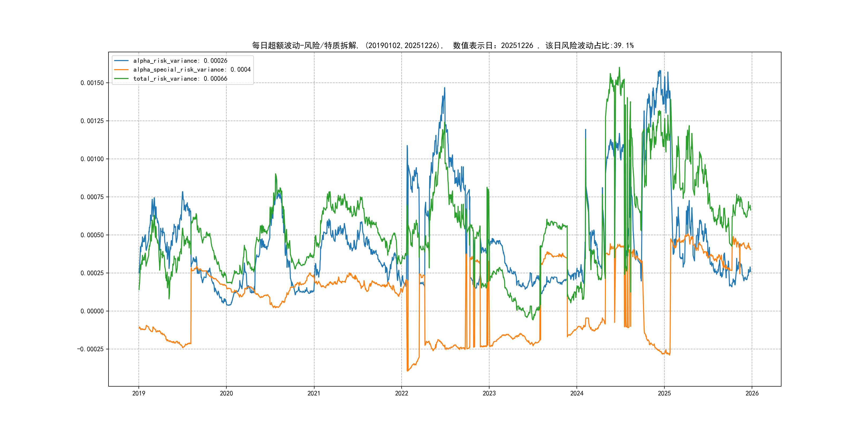Viewport: 868px width, 434px height.
Task: Click the 0.00000 y-axis tick label
Action: click(x=92, y=311)
